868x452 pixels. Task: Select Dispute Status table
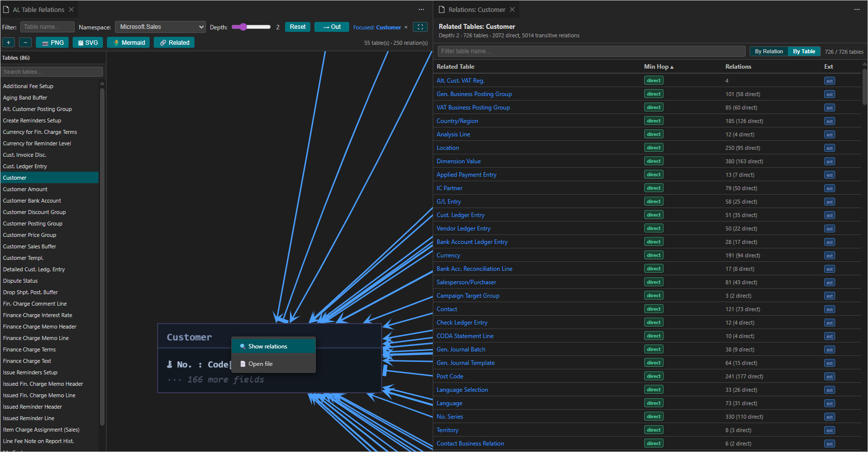49,281
